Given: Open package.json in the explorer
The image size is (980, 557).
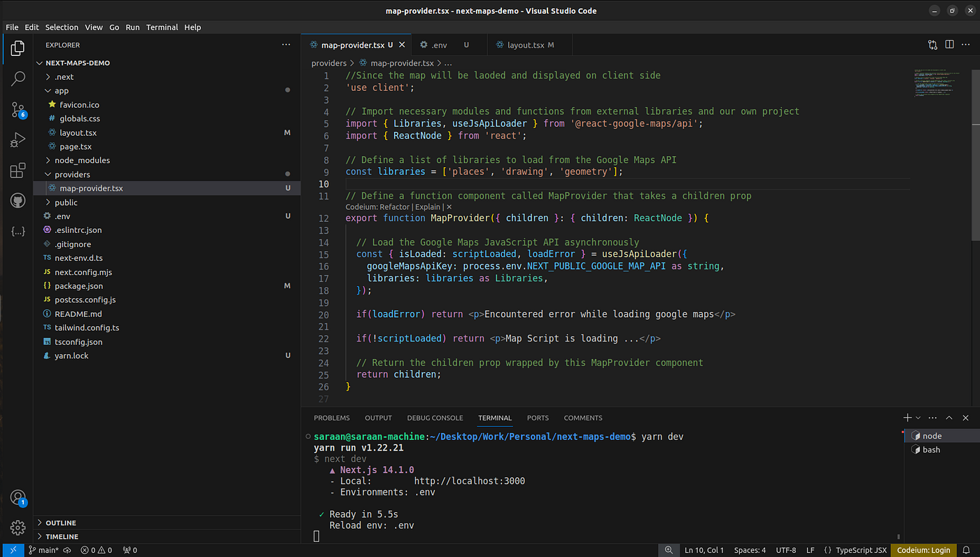Looking at the screenshot, I should 78,286.
